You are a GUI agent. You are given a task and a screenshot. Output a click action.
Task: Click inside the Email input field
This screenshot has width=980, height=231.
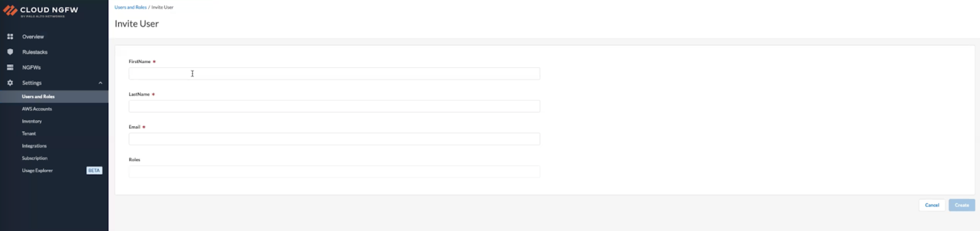click(x=334, y=138)
